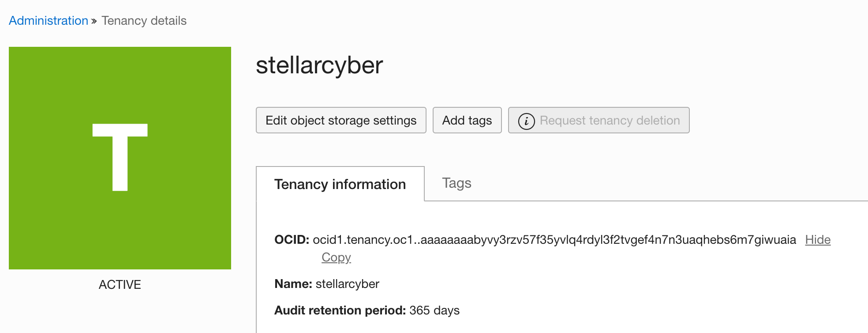The height and width of the screenshot is (333, 868).
Task: Hide the OCID value
Action: click(817, 240)
